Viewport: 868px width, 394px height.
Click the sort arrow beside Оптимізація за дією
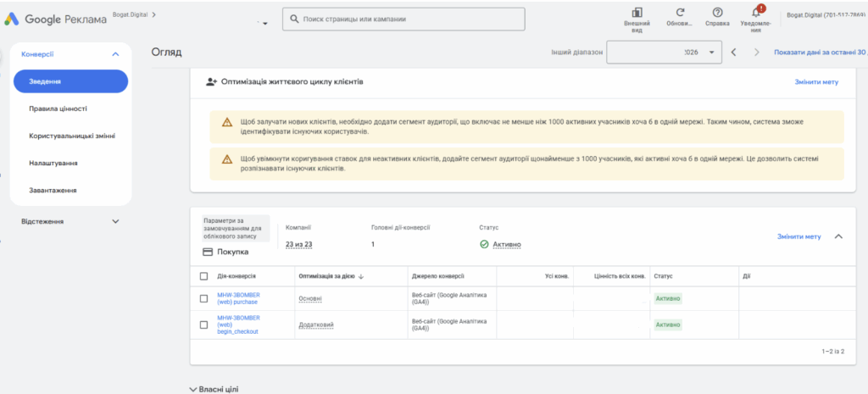[x=361, y=276]
